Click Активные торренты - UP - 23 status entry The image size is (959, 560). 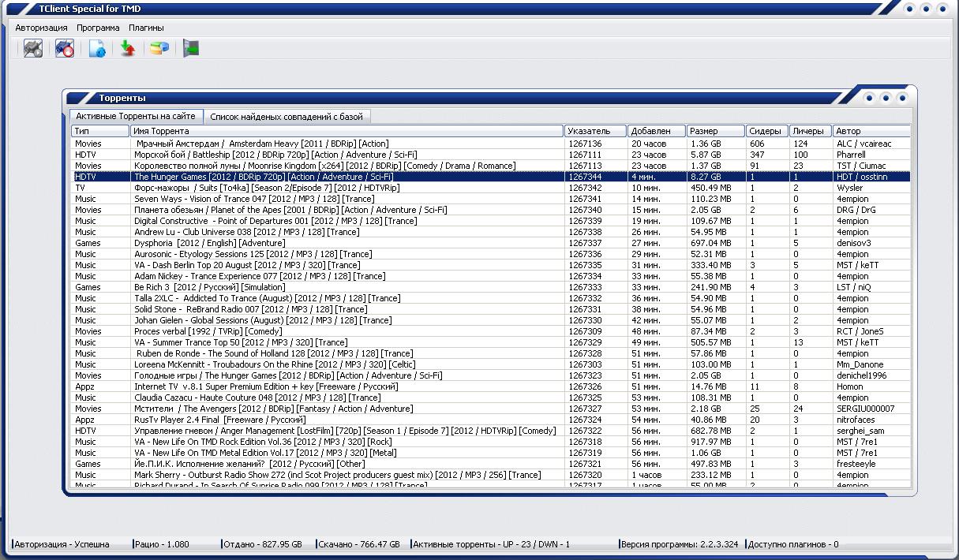click(491, 544)
